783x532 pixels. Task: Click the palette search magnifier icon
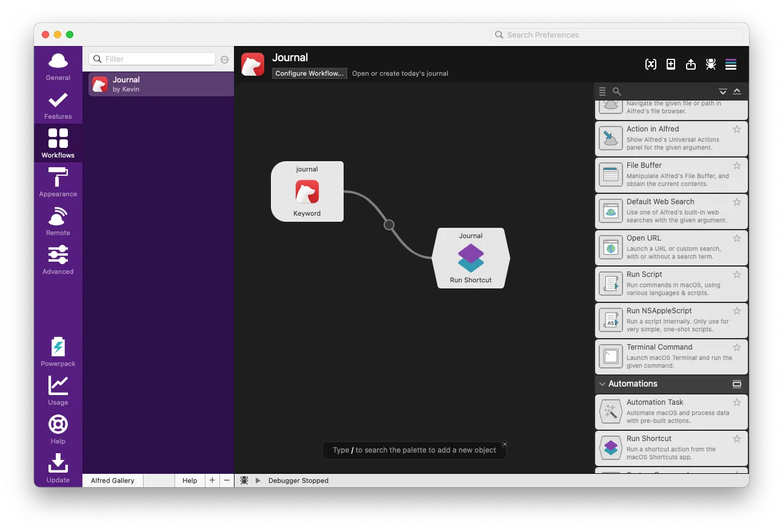pos(616,91)
